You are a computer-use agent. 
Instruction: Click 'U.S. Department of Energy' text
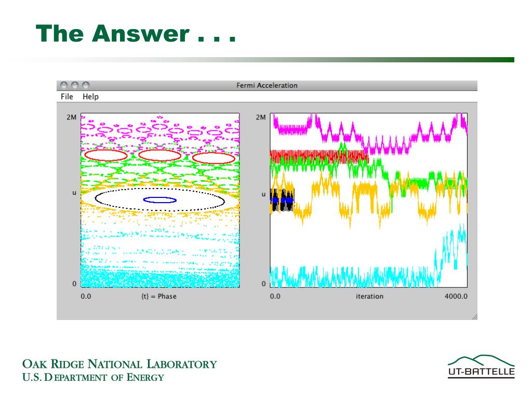tap(93, 377)
